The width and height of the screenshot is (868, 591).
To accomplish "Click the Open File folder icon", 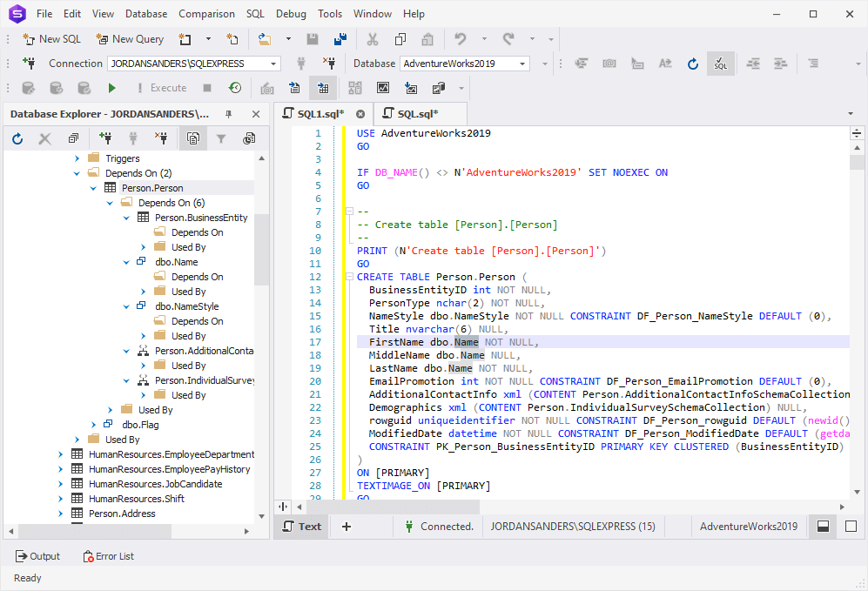I will [x=265, y=39].
